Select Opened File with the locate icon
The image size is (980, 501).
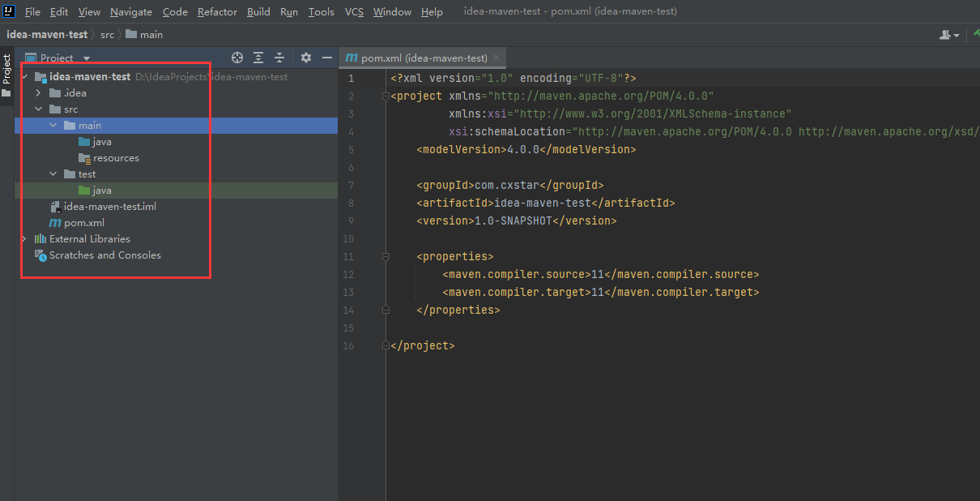pos(237,58)
